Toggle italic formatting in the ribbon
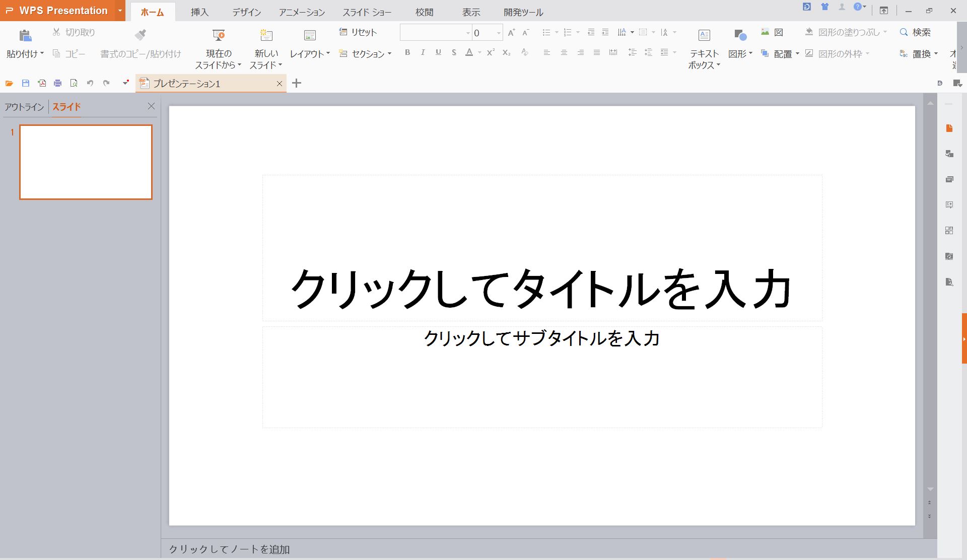 (x=423, y=52)
